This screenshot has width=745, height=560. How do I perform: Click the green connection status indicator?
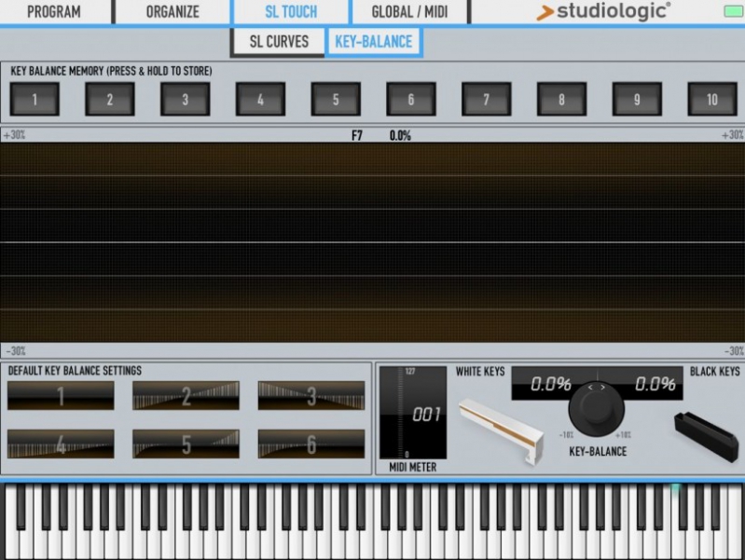click(x=733, y=11)
